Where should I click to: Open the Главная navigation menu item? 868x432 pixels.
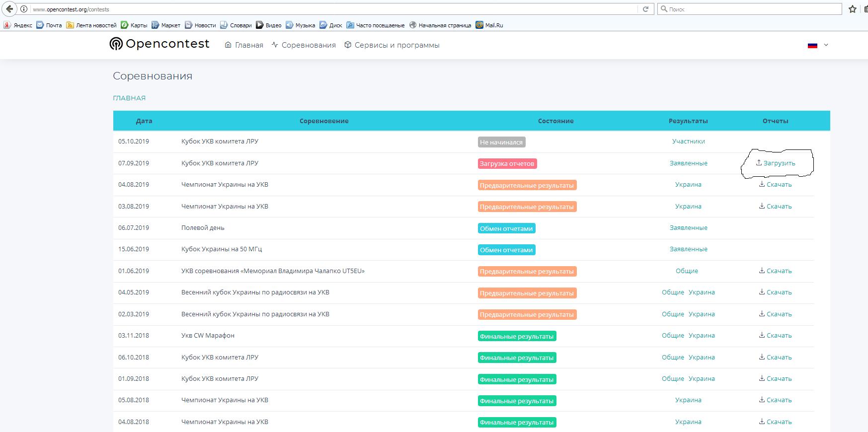tap(244, 45)
